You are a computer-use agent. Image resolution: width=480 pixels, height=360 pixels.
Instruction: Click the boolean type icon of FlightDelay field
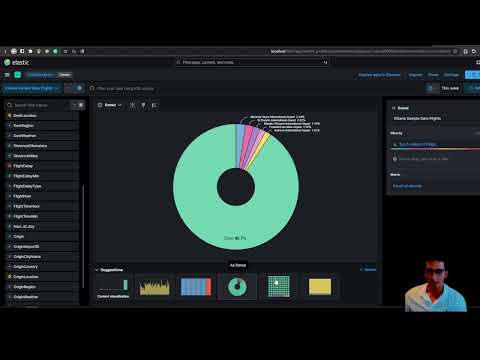click(x=9, y=166)
